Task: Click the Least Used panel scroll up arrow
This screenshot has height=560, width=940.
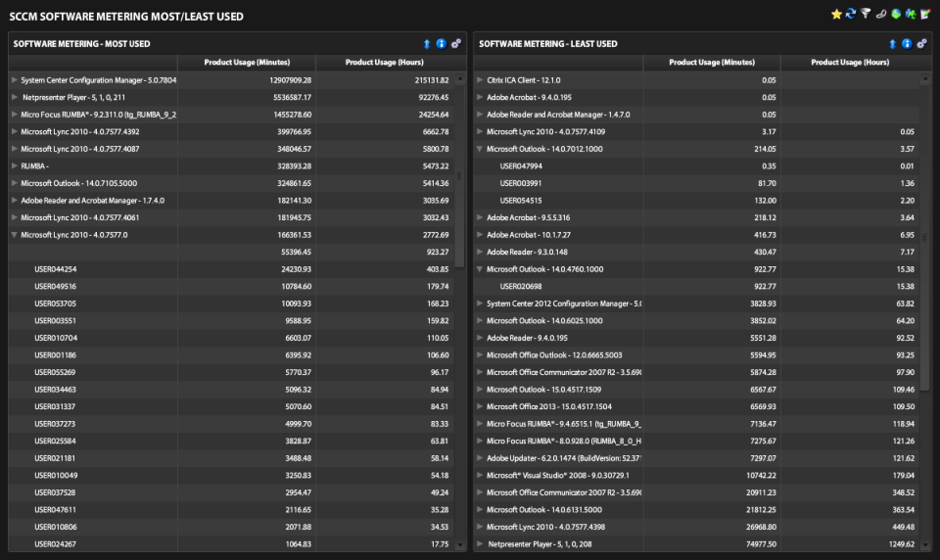Action: click(x=925, y=78)
